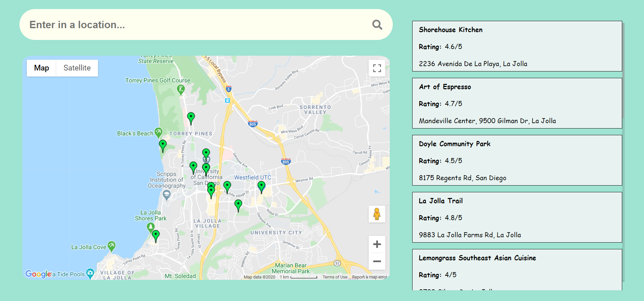Image resolution: width=644 pixels, height=301 pixels.
Task: Click the Black's Beach place marker
Action: click(x=158, y=133)
